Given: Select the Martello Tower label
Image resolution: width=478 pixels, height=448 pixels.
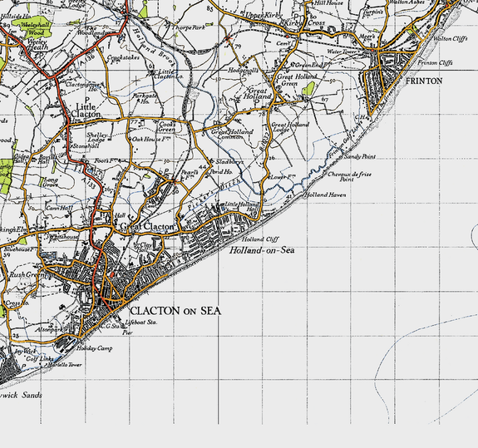Looking at the screenshot, I should (65, 365).
